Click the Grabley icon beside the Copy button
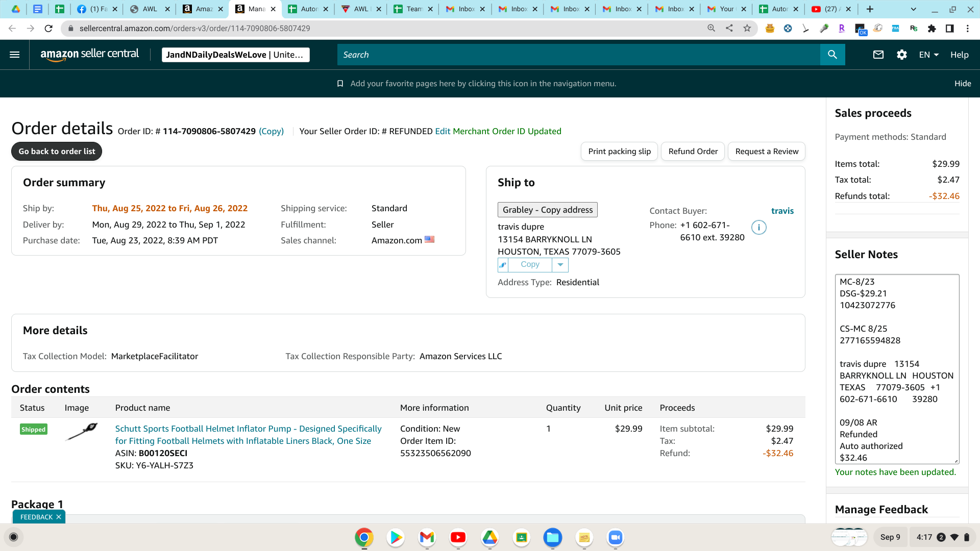This screenshot has height=551, width=980. point(503,265)
